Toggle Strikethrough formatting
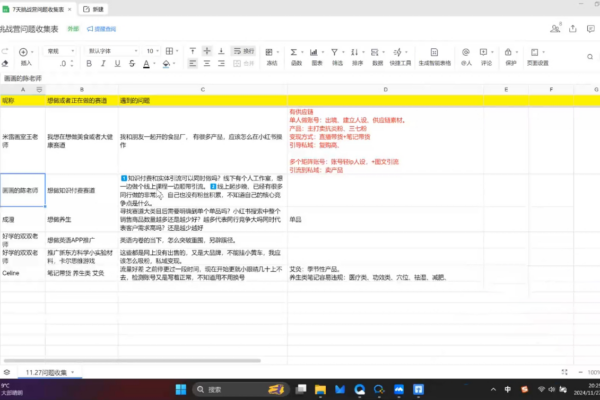The image size is (600, 400). (132, 64)
